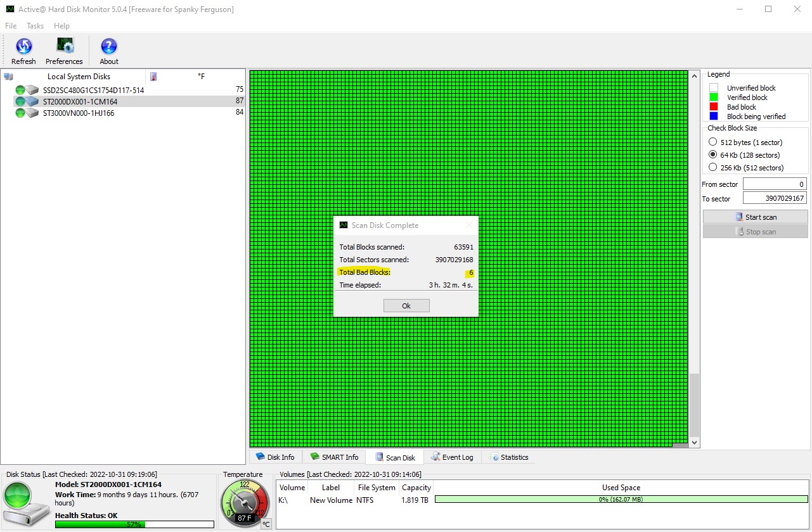812x532 pixels.
Task: Open the File menu
Action: click(11, 26)
